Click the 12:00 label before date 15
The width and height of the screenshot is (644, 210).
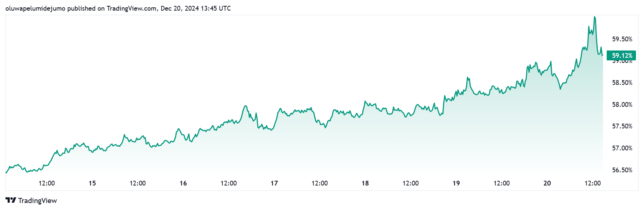(47, 183)
